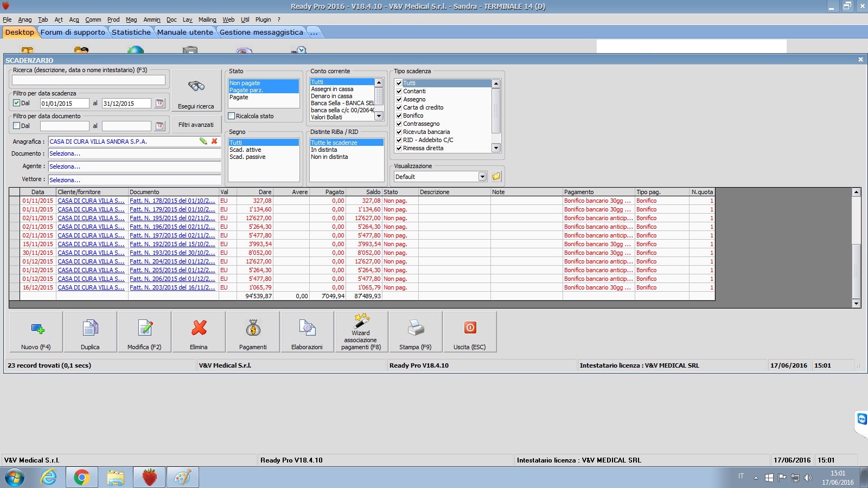
Task: Open the Anag menu
Action: click(x=25, y=20)
